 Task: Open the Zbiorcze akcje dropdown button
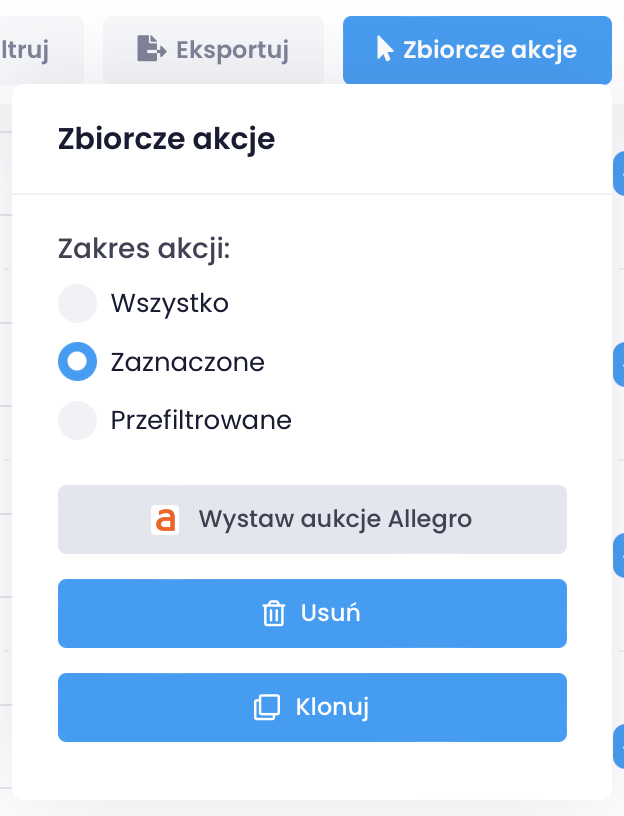(477, 50)
